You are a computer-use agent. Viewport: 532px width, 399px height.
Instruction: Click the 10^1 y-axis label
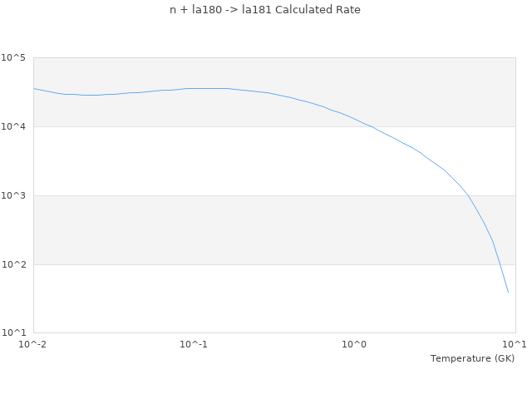click(13, 333)
